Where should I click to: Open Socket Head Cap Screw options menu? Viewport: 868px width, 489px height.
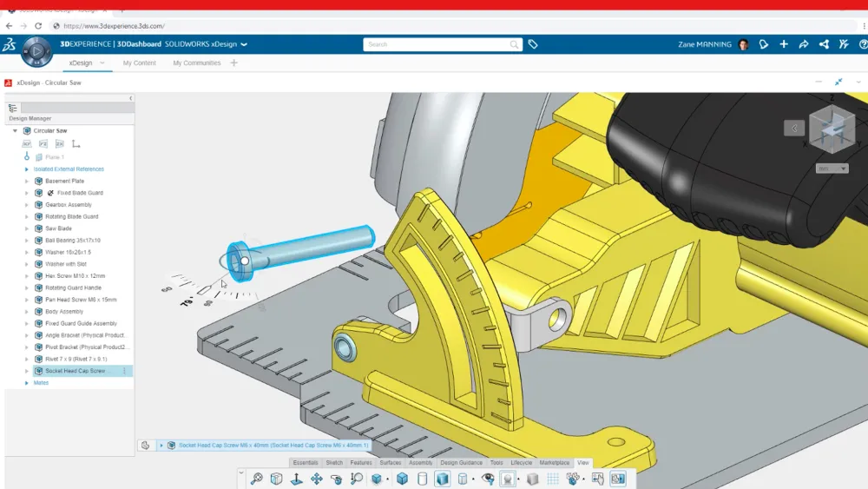[x=124, y=371]
